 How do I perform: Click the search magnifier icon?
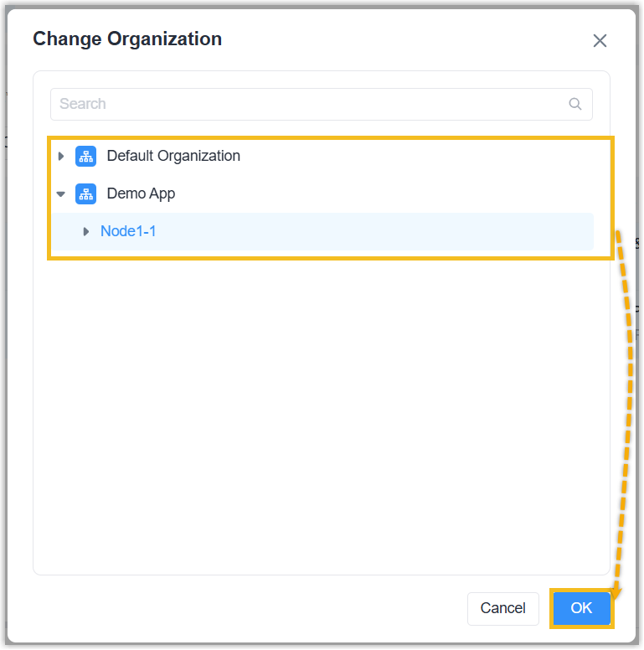click(x=574, y=105)
